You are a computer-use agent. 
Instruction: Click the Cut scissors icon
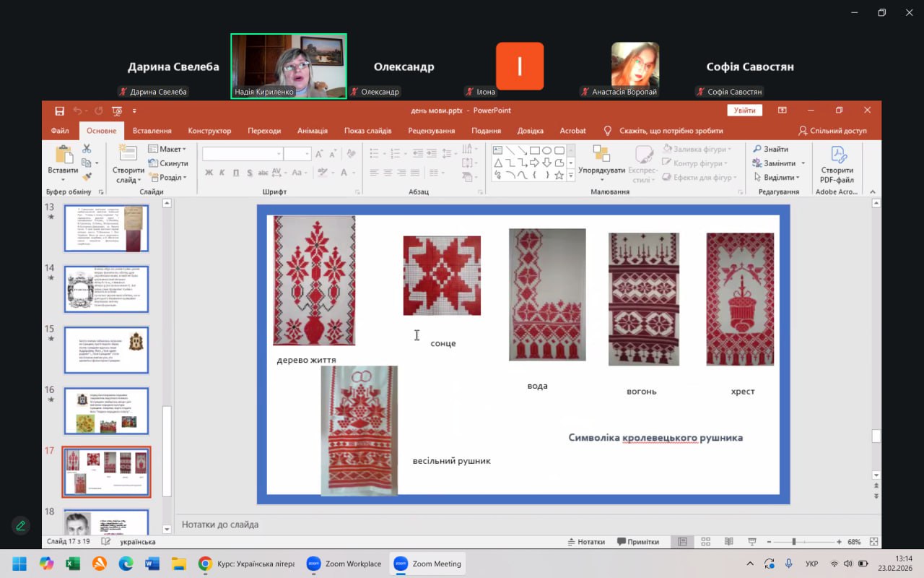pyautogui.click(x=87, y=149)
